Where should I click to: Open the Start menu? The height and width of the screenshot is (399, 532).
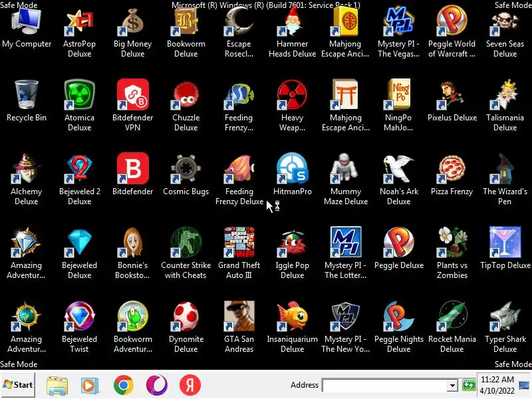click(18, 385)
